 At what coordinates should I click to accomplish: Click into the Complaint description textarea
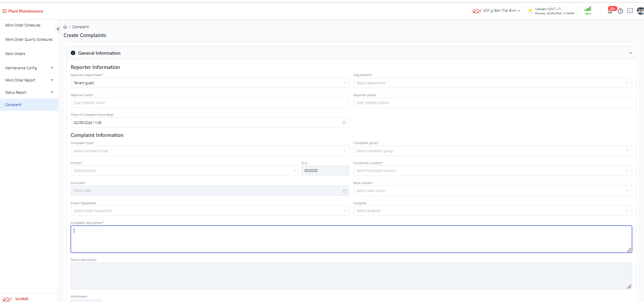coord(351,239)
